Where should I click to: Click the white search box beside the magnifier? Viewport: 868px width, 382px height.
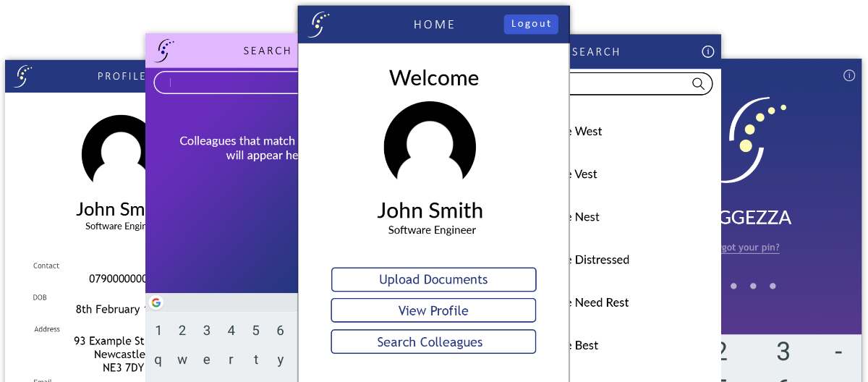tap(629, 84)
